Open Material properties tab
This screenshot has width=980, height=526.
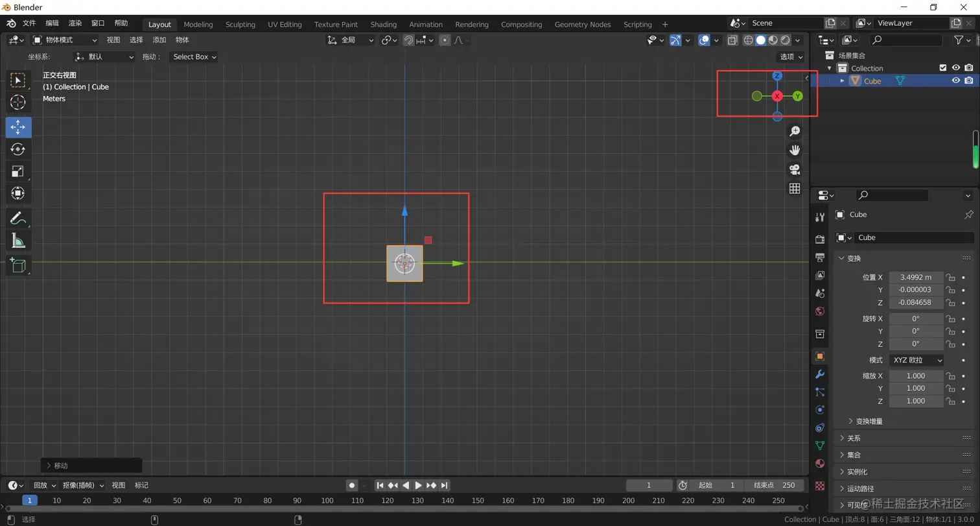coord(820,463)
